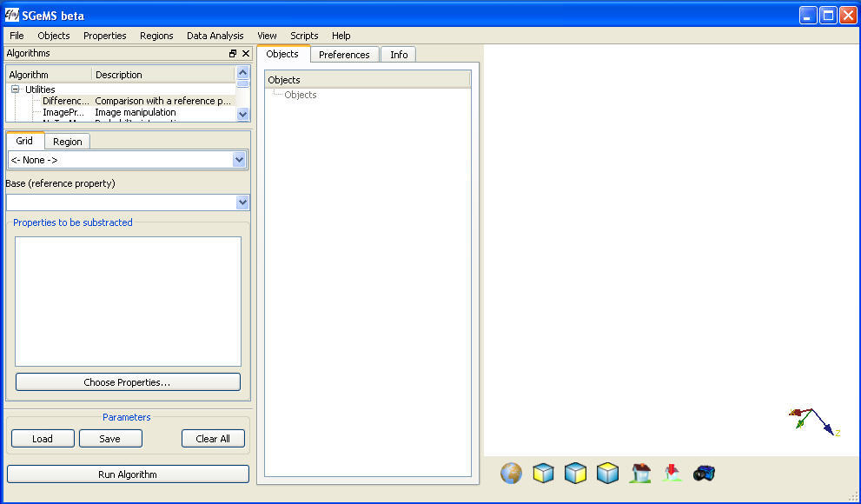The width and height of the screenshot is (861, 504).
Task: Select the Objects root tree item
Action: tap(301, 95)
